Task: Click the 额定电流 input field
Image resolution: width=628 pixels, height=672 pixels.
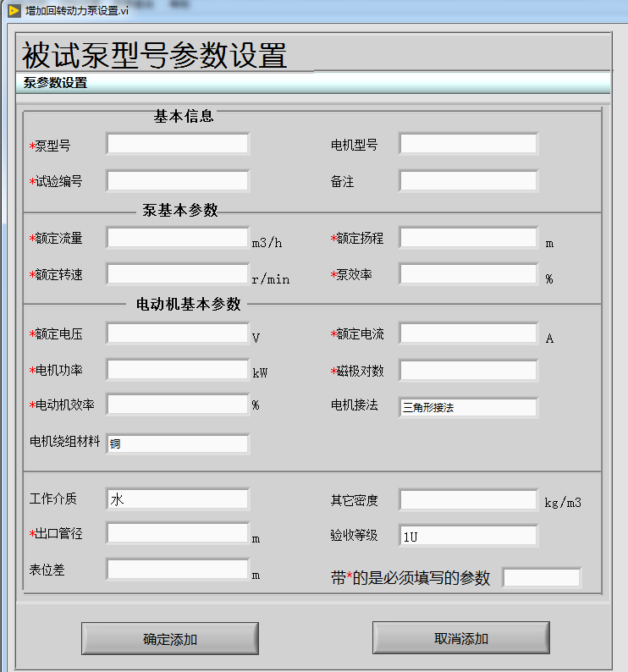Action: [468, 333]
